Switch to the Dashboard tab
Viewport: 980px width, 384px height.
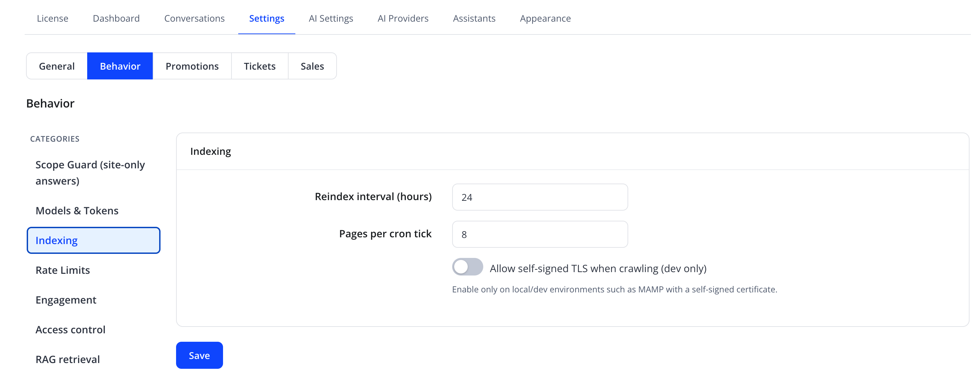point(116,18)
